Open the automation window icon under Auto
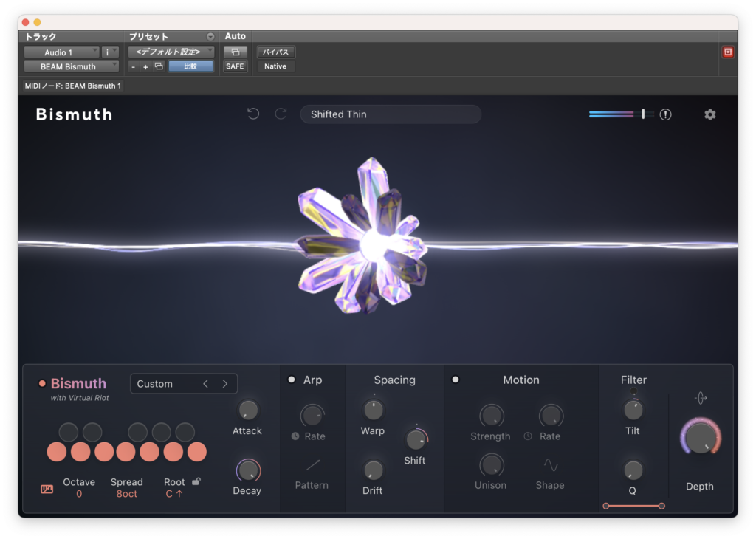 tap(236, 52)
